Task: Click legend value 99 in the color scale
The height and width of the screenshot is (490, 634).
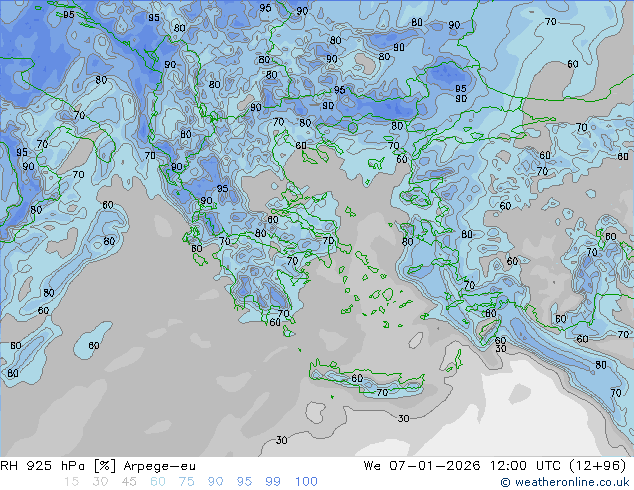Action: [x=273, y=482]
